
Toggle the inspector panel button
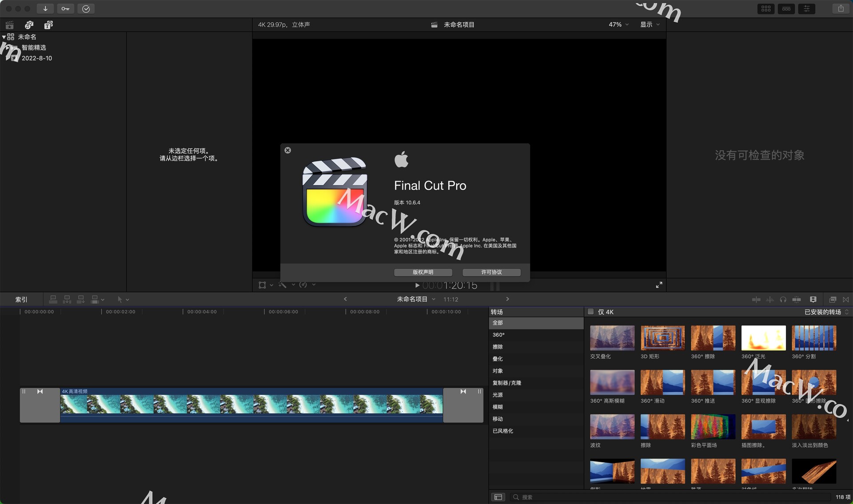tap(806, 8)
